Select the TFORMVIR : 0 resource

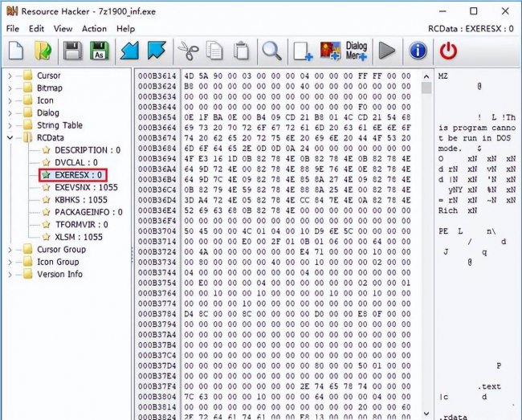[82, 225]
